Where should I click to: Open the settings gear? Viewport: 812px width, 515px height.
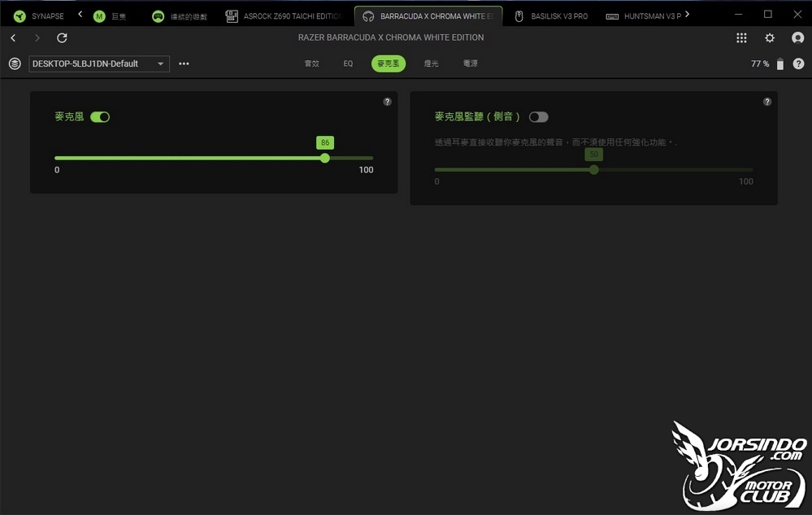770,37
